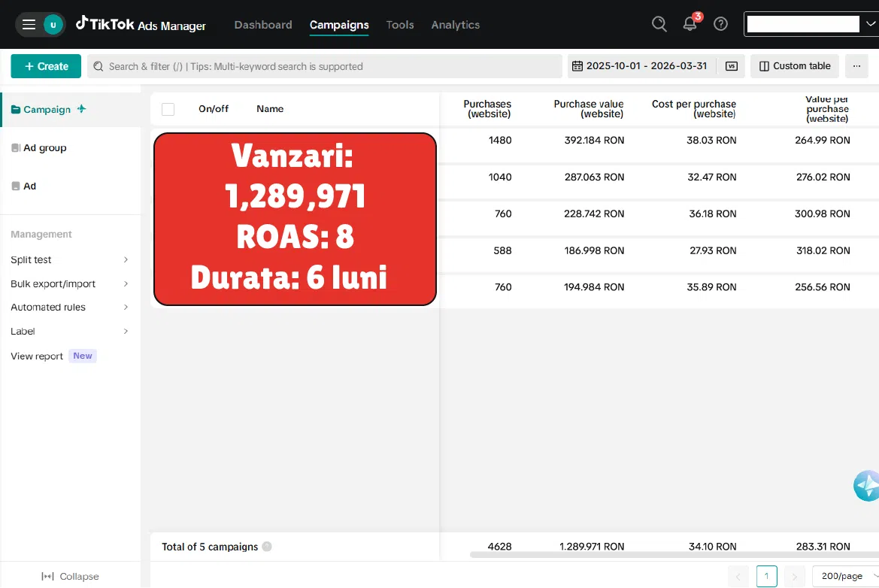The image size is (879, 588).
Task: Open the View report link
Action: click(x=37, y=356)
